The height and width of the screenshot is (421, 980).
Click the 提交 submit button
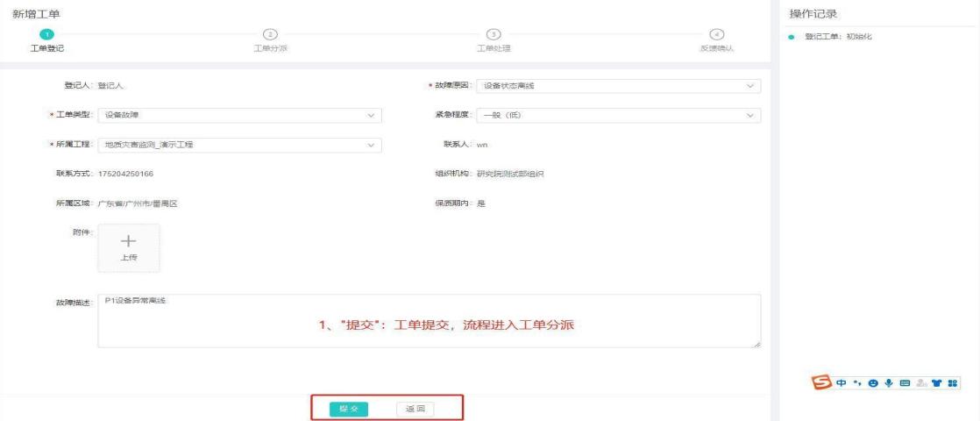(348, 409)
